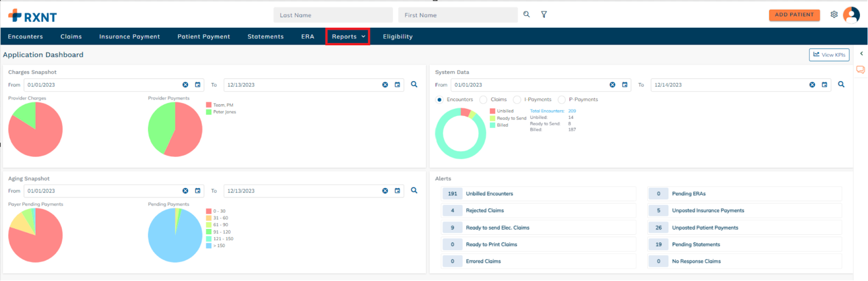Screen dimensions: 868x281
Task: Clear System Data From date
Action: pyautogui.click(x=612, y=85)
